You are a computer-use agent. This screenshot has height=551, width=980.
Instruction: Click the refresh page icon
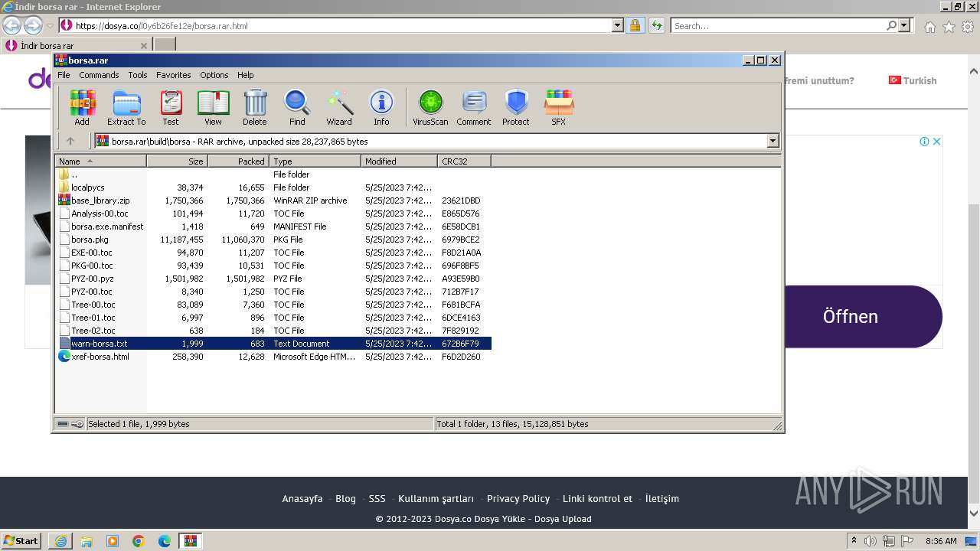point(656,25)
